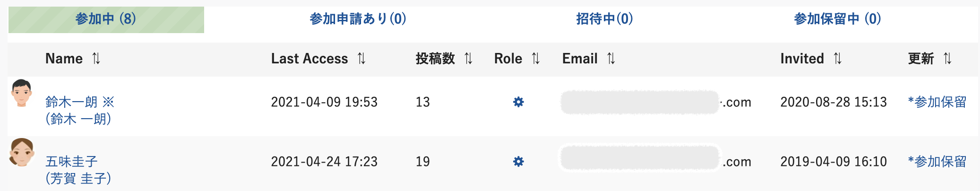This screenshot has width=980, height=191.
Task: Click the Last Access sort icon
Action: (361, 59)
